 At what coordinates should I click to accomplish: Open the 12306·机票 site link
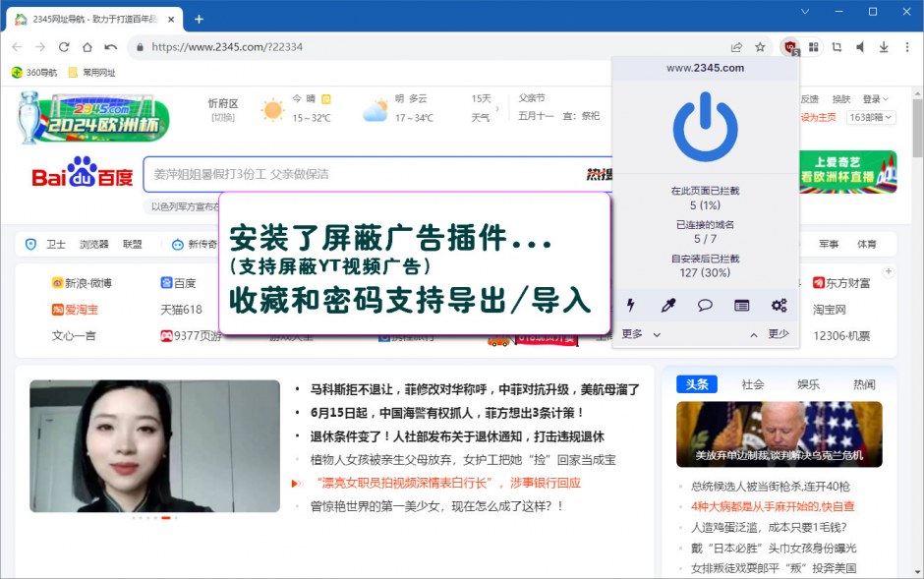tap(841, 336)
